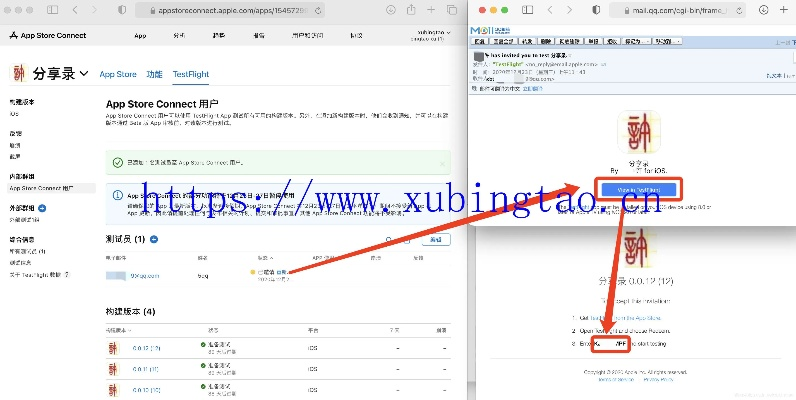The width and height of the screenshot is (796, 400).
Task: Sort the builds table by 构建版本 column
Action: 118,330
